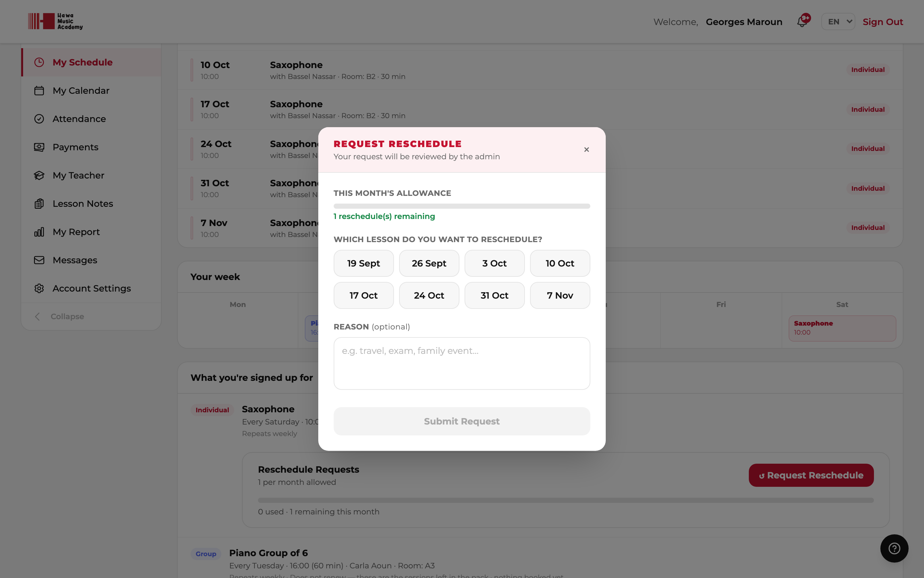This screenshot has height=578, width=924.
Task: Click the Lesson Notes clipboard icon
Action: [39, 204]
